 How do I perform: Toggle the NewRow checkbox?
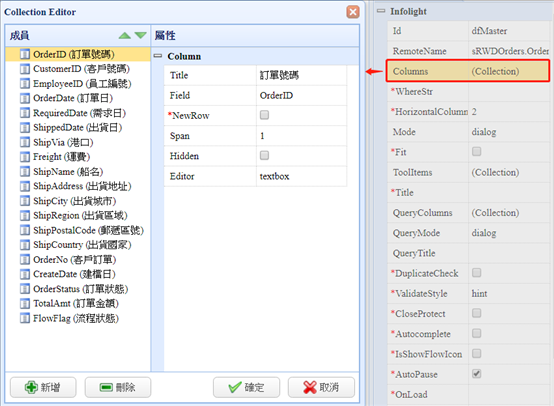(x=264, y=115)
